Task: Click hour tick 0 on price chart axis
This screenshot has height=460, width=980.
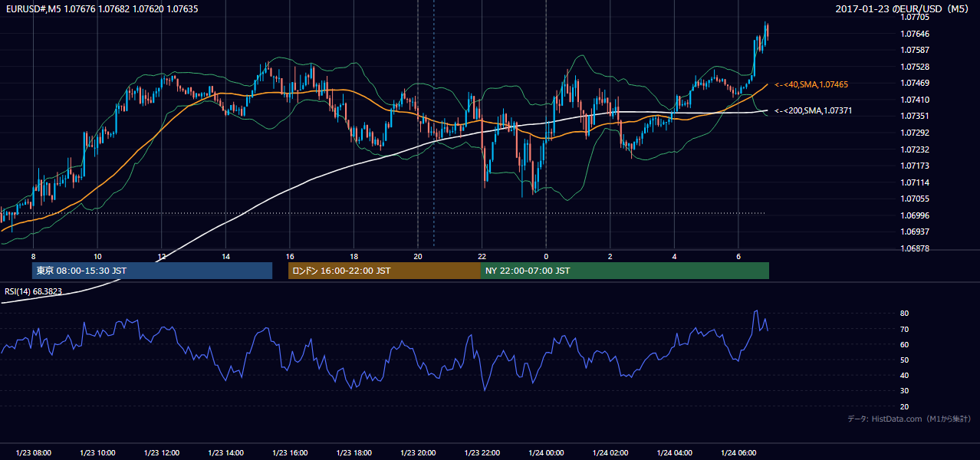Action: coord(546,256)
